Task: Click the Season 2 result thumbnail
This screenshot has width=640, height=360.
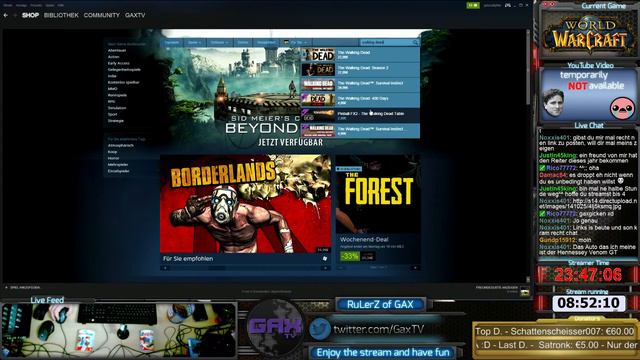Action: click(318, 70)
